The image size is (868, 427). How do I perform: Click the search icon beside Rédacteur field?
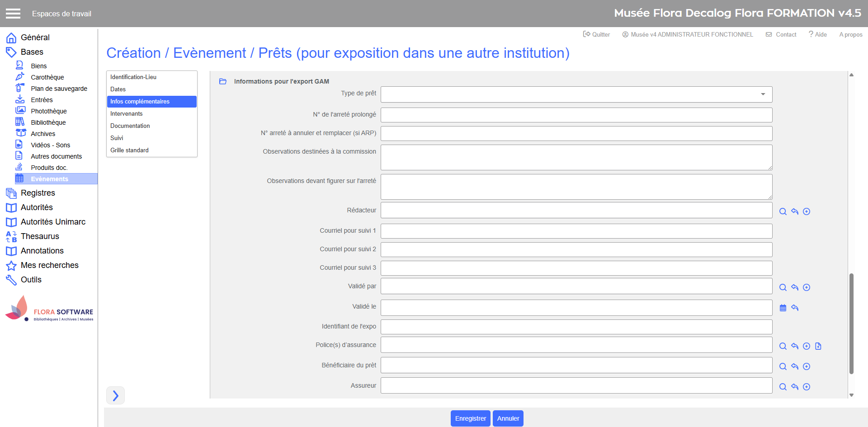pyautogui.click(x=783, y=211)
